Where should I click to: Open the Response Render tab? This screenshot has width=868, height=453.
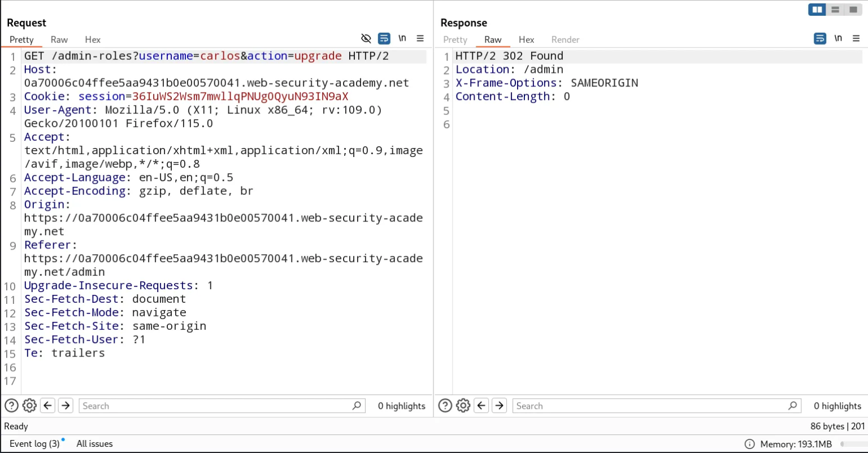tap(565, 40)
